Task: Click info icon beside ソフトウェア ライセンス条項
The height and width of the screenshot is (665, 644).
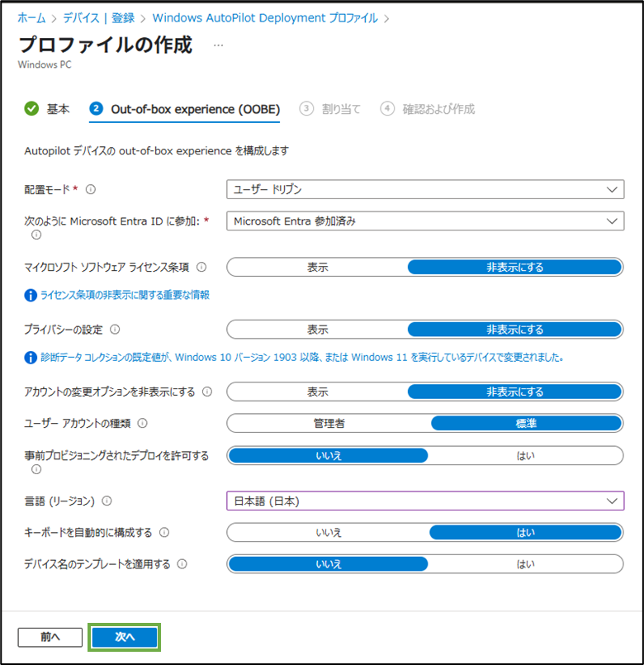Action: 201,267
